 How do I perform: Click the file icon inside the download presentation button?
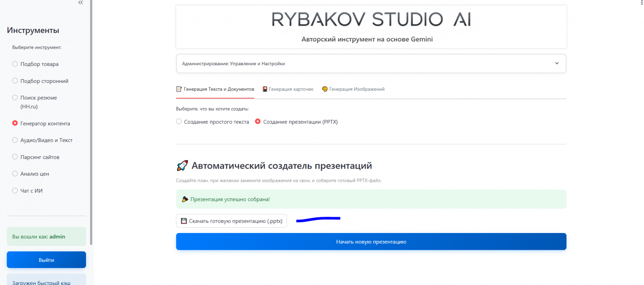(184, 221)
